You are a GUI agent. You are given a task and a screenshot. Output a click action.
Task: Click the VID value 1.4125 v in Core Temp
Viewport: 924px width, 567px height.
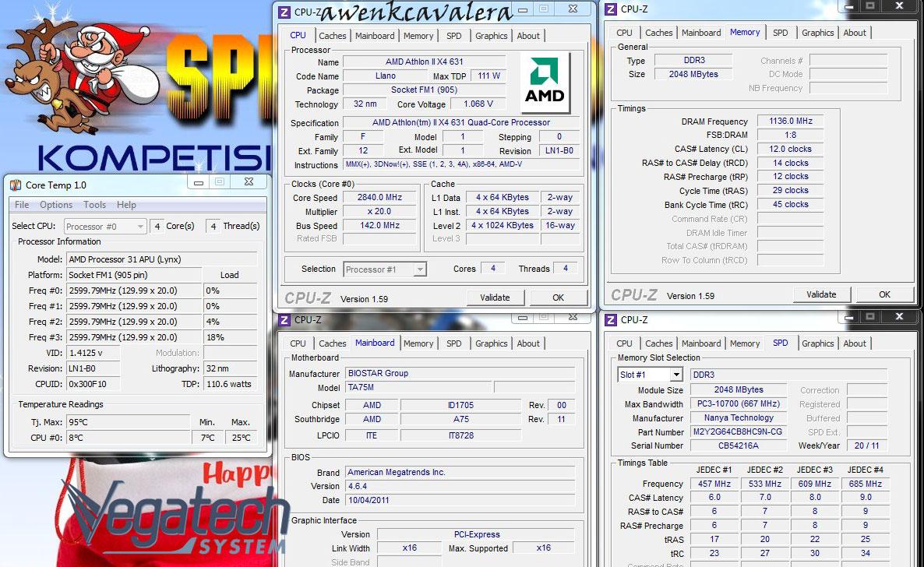(93, 353)
